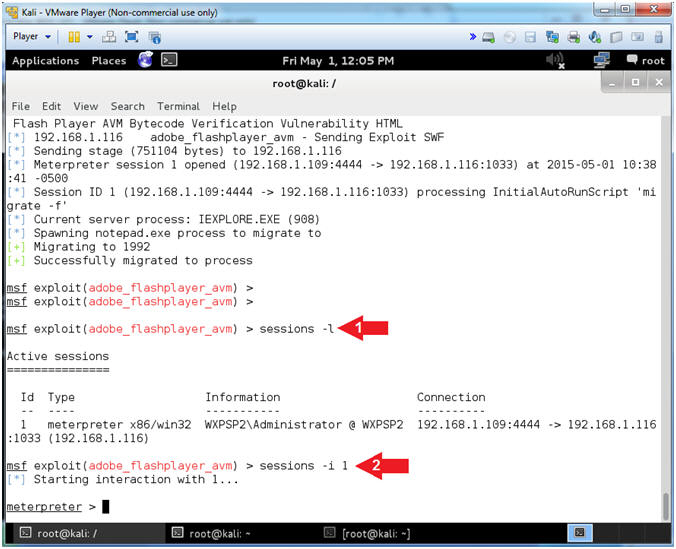Minimize the inner terminal window
This screenshot has width=676, height=549.
[612, 82]
